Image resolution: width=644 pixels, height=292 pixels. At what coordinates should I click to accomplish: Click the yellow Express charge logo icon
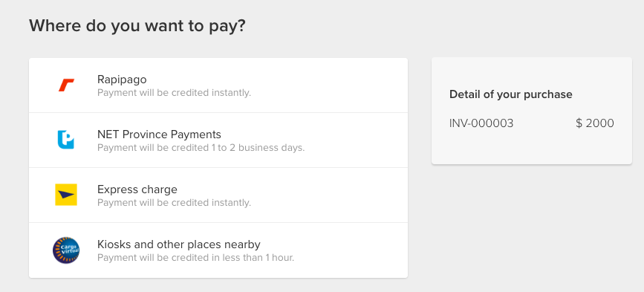click(x=66, y=195)
